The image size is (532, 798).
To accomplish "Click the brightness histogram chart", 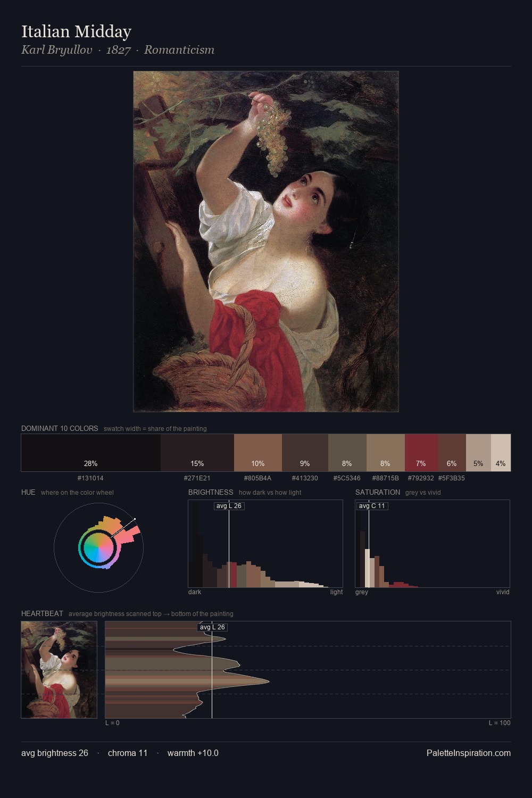I will click(x=265, y=544).
